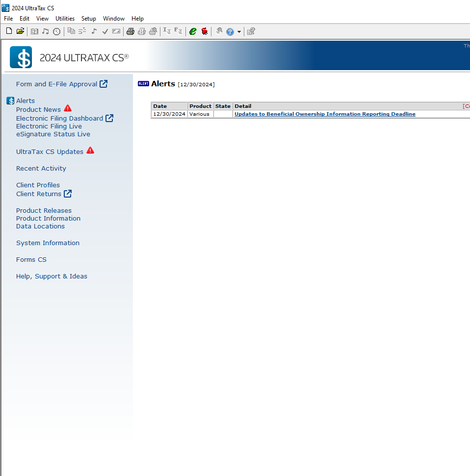This screenshot has height=476, width=470.
Task: Click the 'F' forms view toolbar icon
Action: pos(179,31)
